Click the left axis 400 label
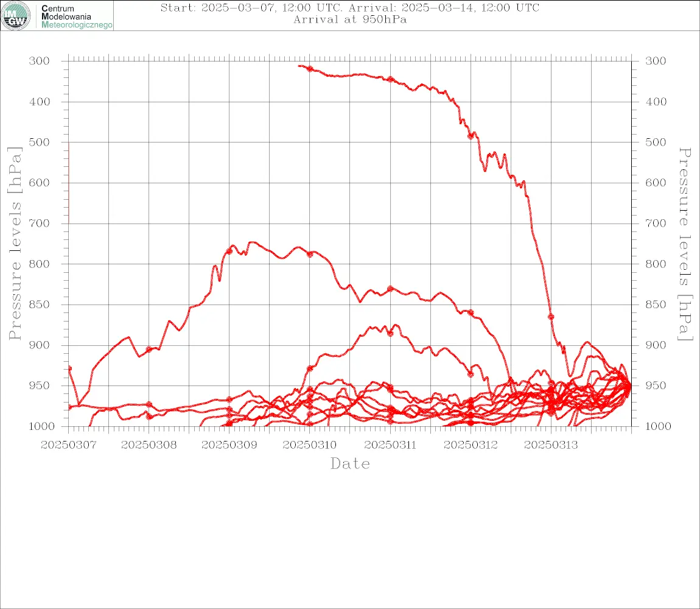This screenshot has height=609, width=700. pyautogui.click(x=40, y=102)
